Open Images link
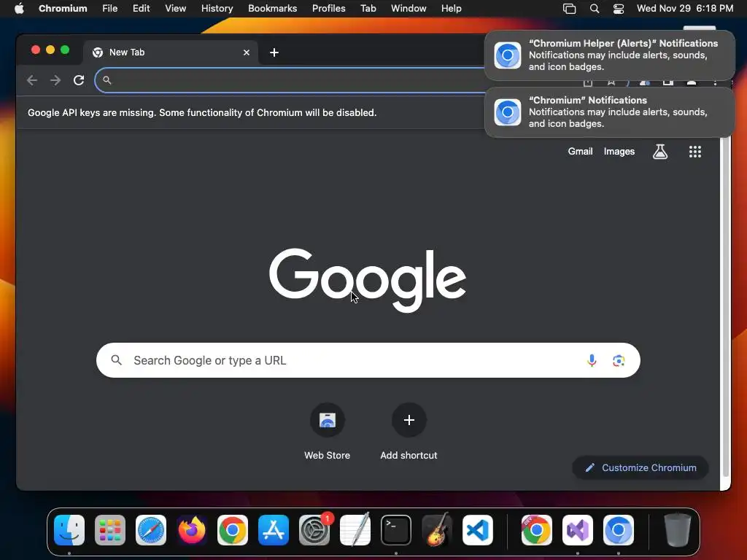This screenshot has height=560, width=747. (x=619, y=152)
